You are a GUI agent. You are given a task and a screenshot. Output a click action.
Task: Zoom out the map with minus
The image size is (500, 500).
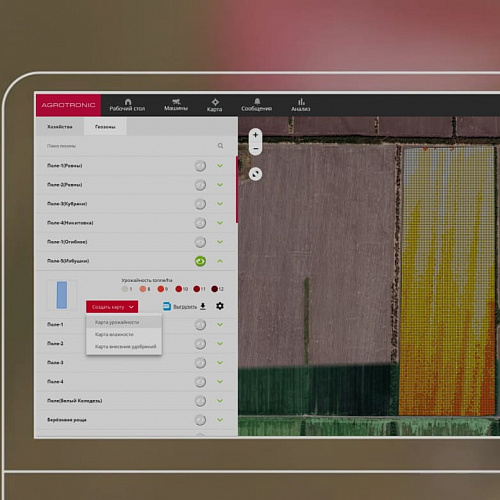tap(255, 148)
